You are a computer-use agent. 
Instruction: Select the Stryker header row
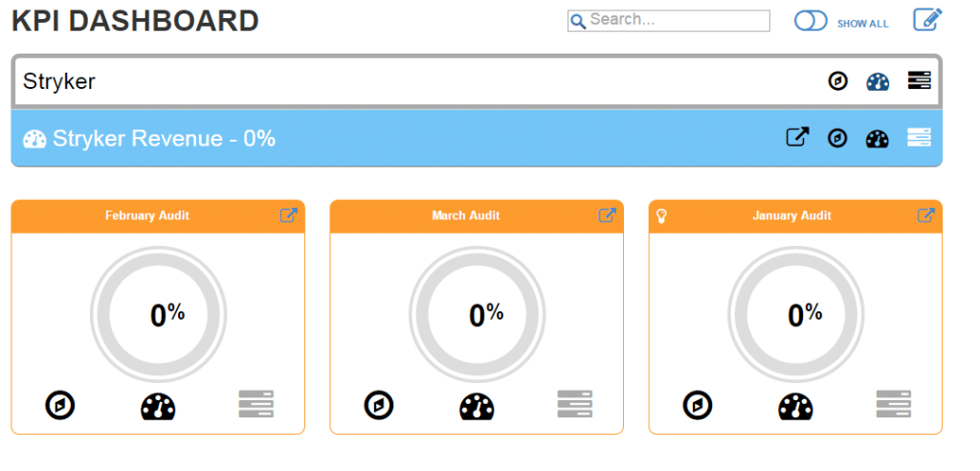click(477, 81)
